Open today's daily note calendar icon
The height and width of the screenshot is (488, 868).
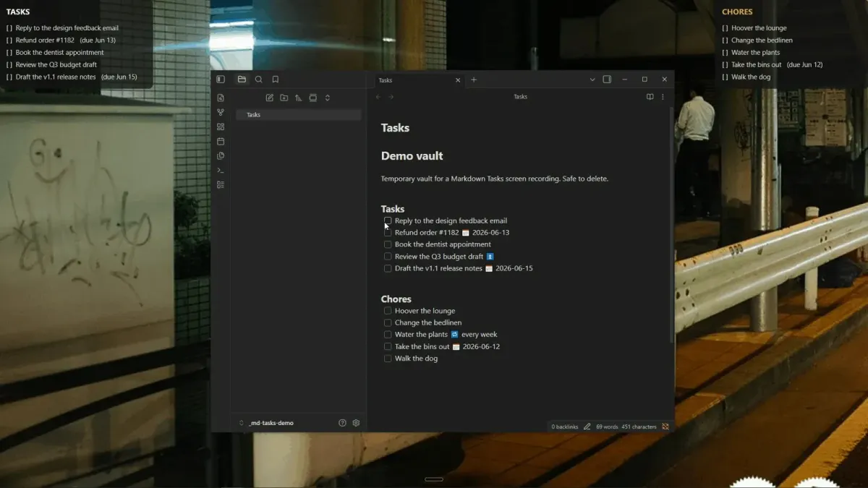click(221, 141)
